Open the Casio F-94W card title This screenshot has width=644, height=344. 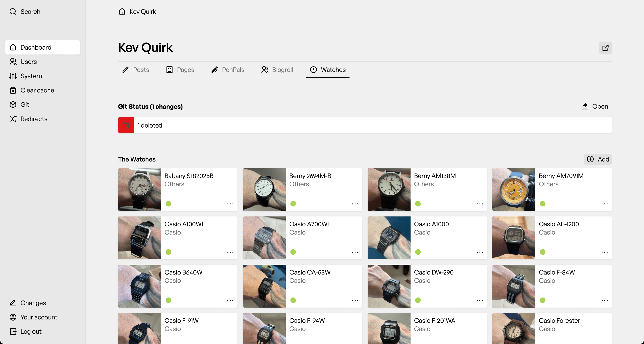307,321
